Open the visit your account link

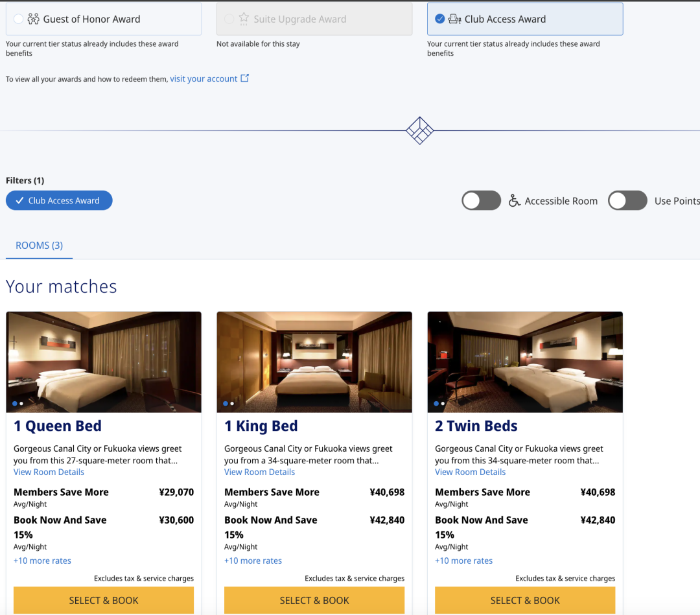[x=204, y=78]
